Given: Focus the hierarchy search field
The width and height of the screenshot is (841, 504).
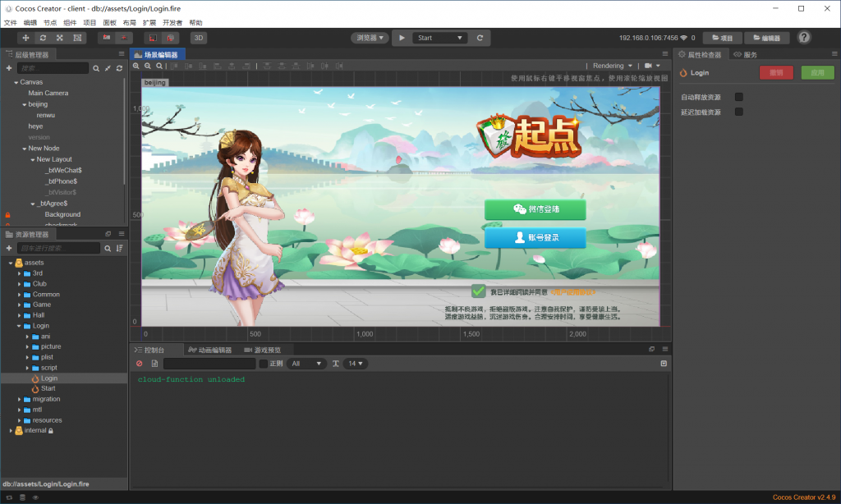Looking at the screenshot, I should (x=53, y=68).
